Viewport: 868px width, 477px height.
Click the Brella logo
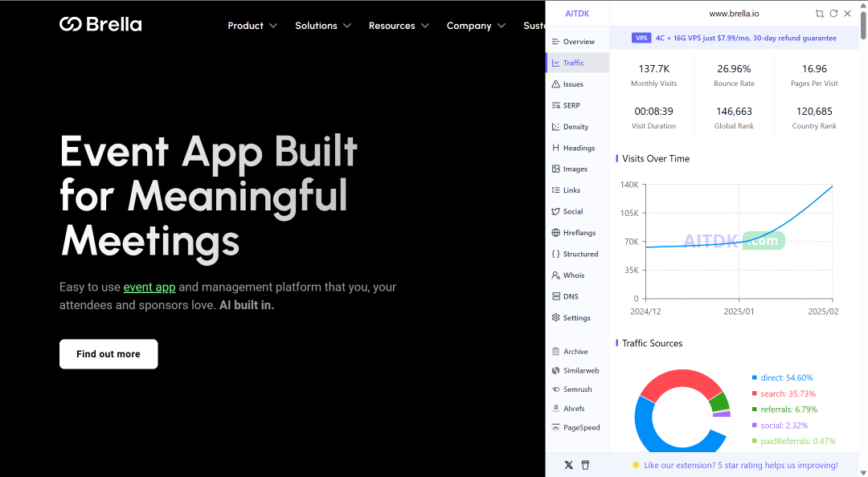[x=100, y=24]
